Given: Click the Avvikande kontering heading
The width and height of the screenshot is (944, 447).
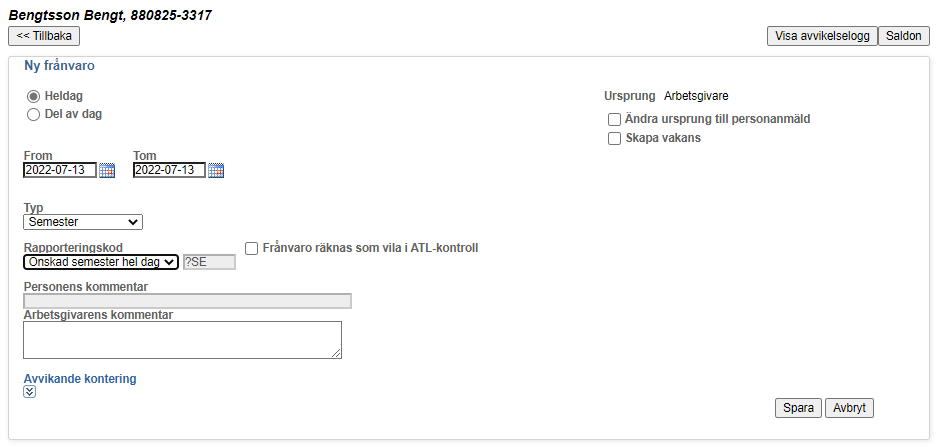Looking at the screenshot, I should tap(80, 379).
